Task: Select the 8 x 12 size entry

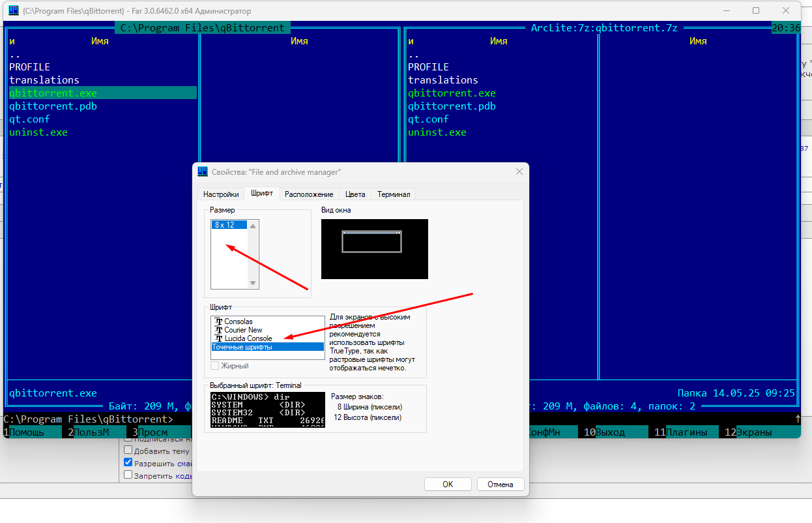Action: click(x=224, y=225)
